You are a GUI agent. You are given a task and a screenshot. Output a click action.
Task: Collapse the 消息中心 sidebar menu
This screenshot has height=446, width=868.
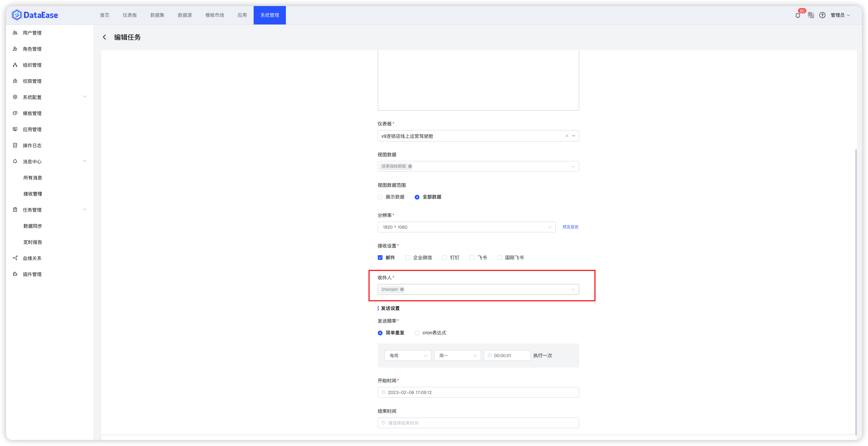pyautogui.click(x=50, y=161)
